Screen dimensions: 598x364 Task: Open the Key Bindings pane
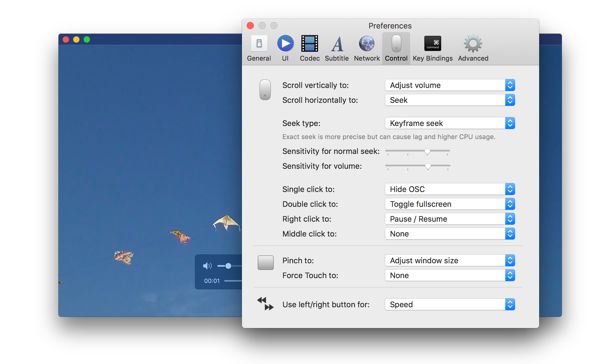[x=432, y=48]
